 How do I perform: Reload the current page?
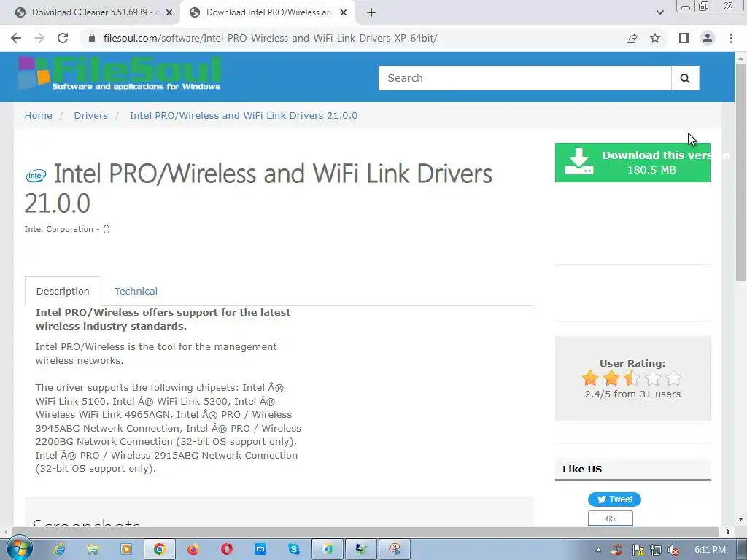[63, 38]
